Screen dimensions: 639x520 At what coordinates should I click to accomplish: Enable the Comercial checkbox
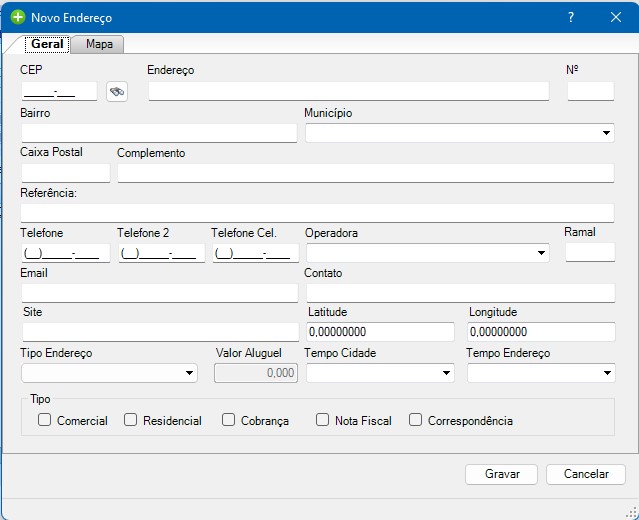(44, 421)
